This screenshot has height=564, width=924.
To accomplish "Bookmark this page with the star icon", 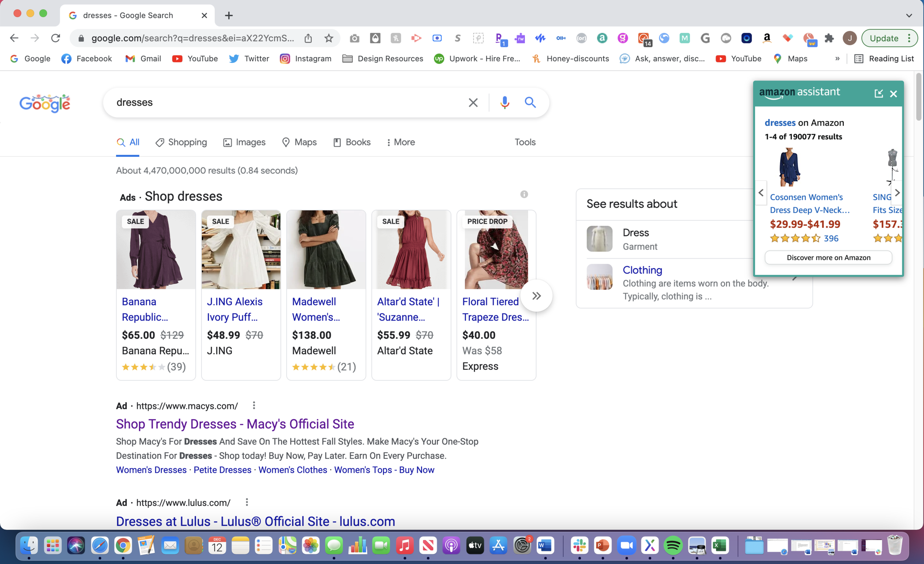I will click(x=329, y=38).
